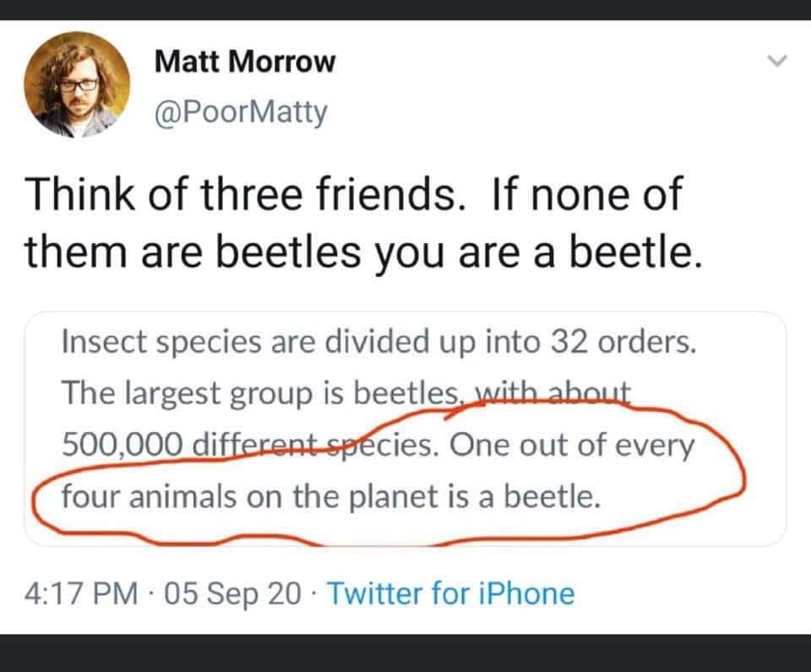Click the dark bar above the tweet
The width and height of the screenshot is (811, 672).
pyautogui.click(x=405, y=9)
